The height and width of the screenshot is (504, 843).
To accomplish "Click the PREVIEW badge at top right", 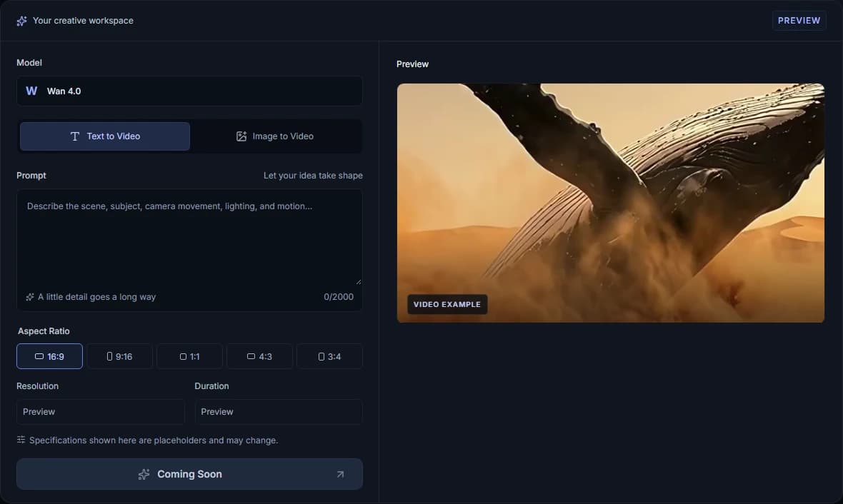I will click(x=799, y=21).
